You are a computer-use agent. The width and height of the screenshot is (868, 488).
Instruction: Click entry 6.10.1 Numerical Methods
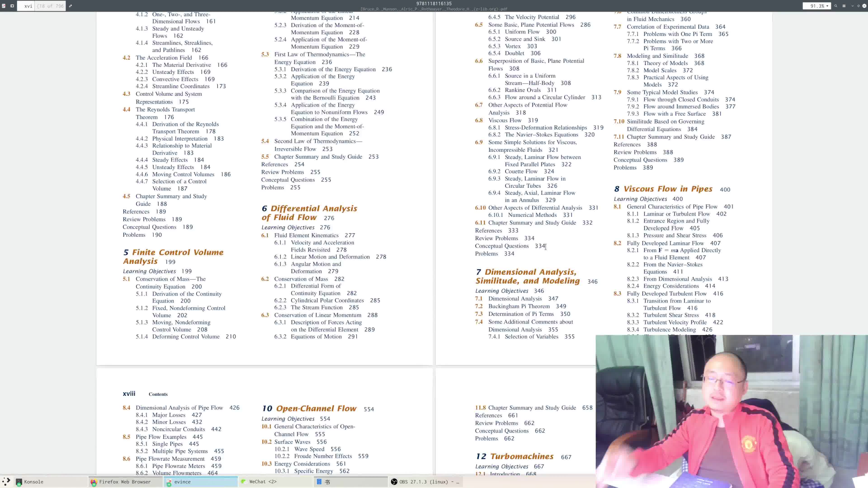[x=530, y=215]
